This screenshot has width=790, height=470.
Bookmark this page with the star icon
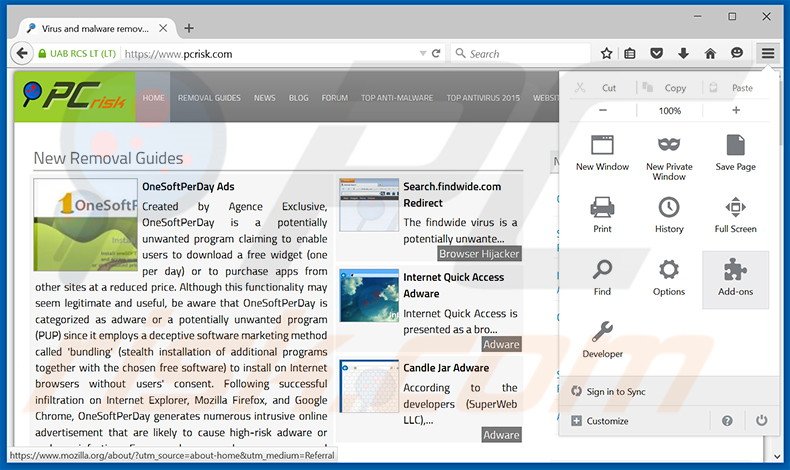[x=606, y=53]
